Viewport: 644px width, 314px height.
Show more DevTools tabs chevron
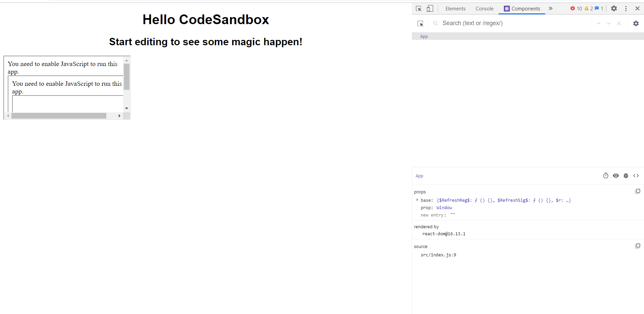point(550,8)
